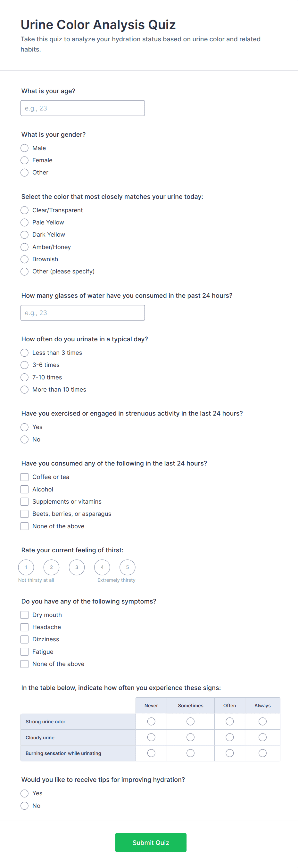This screenshot has width=298, height=868.
Task: Click the glasses of water input field
Action: [x=83, y=313]
